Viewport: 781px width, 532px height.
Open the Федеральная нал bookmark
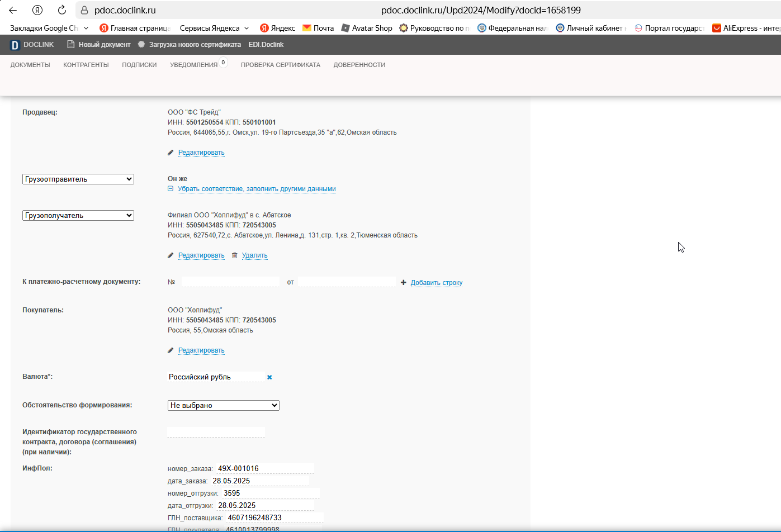click(x=513, y=28)
